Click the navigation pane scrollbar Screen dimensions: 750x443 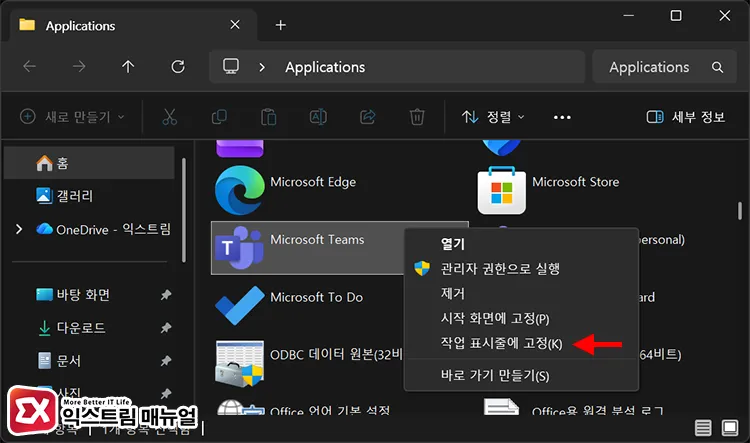(183, 210)
